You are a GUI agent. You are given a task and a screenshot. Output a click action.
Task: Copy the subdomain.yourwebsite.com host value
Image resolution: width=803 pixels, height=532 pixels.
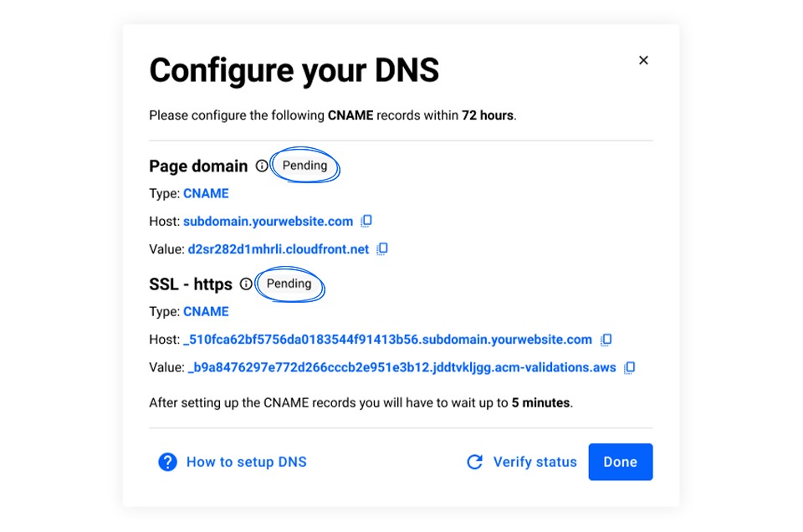click(366, 221)
